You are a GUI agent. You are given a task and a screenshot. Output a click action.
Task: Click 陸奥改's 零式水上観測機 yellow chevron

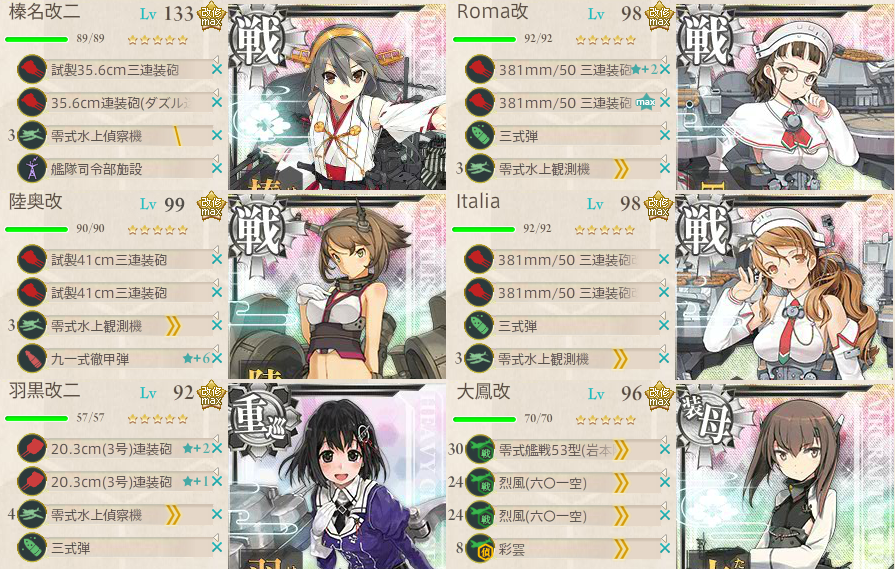coord(173,326)
